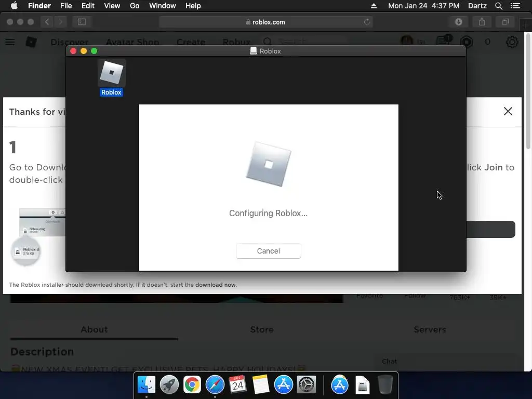Go back in Safari toolbar
This screenshot has width=532, height=399.
47,22
